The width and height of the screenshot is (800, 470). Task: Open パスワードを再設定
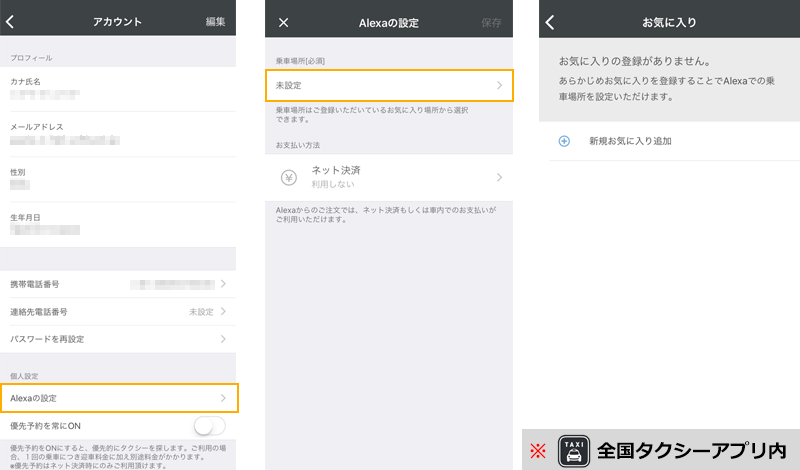tap(118, 339)
